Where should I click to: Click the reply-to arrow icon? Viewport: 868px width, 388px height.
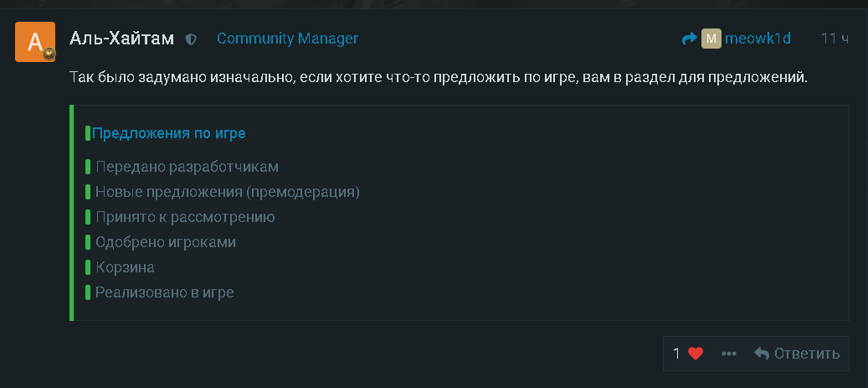(x=689, y=39)
